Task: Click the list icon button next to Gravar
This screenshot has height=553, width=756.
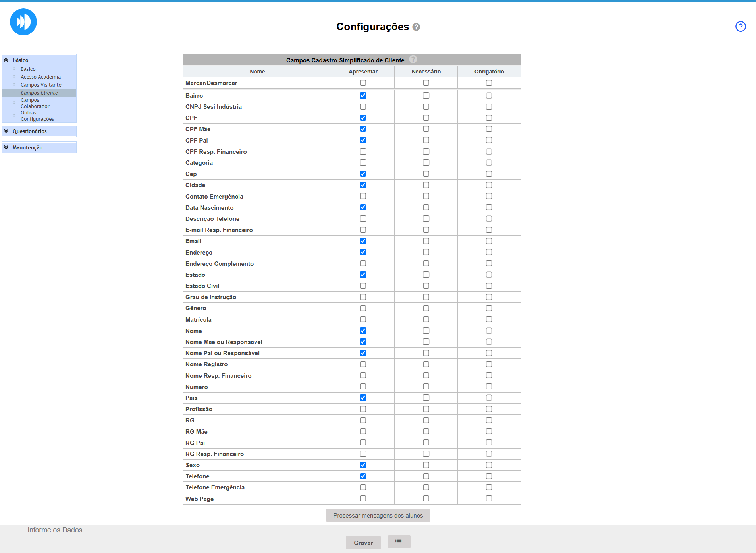Action: (399, 541)
